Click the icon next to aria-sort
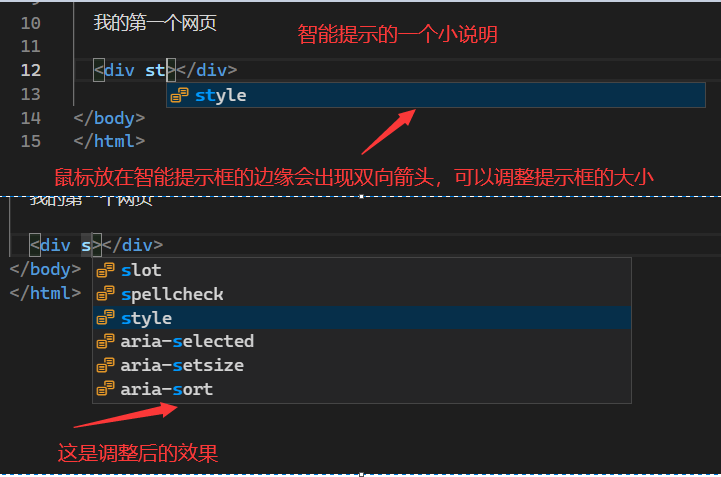Image resolution: width=721 pixels, height=477 pixels. tap(105, 389)
